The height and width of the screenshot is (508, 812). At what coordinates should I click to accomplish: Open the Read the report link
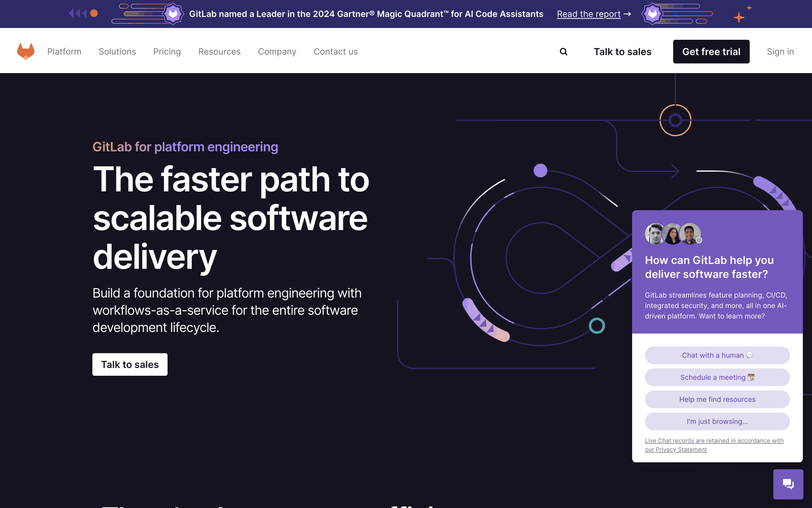click(594, 14)
